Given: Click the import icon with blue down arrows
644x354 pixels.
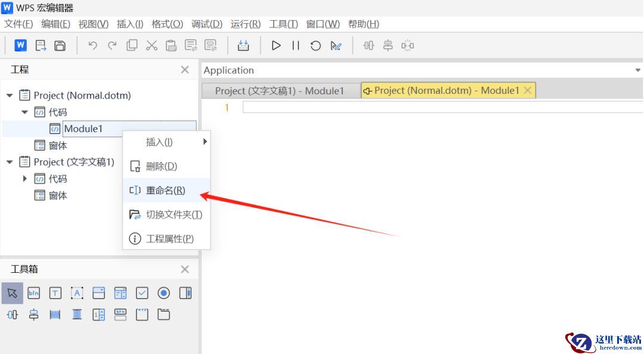Looking at the screenshot, I should click(243, 45).
